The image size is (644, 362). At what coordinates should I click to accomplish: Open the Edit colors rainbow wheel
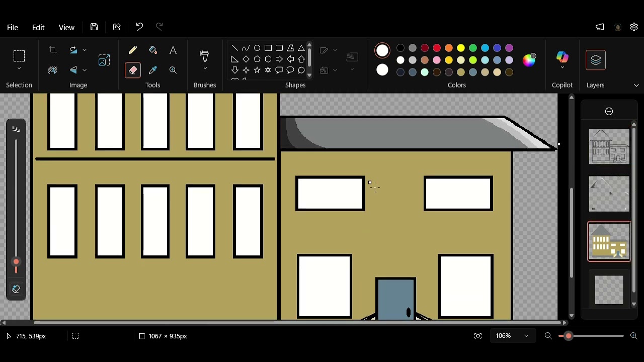(529, 60)
